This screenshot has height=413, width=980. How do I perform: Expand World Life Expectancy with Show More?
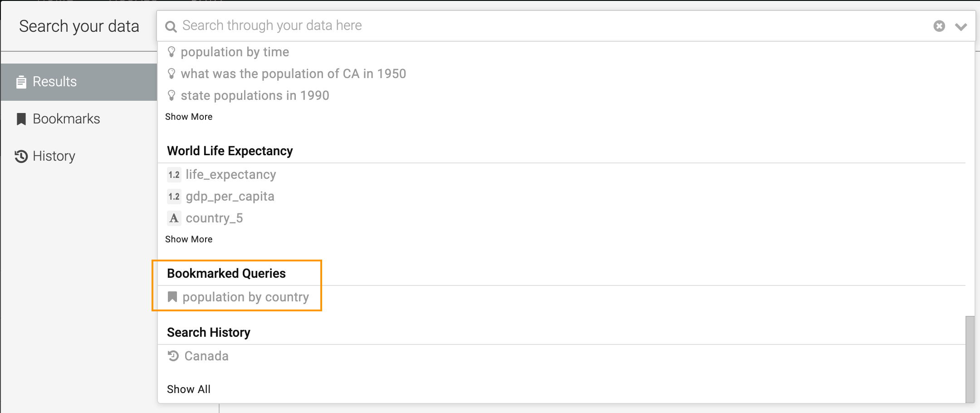[189, 239]
